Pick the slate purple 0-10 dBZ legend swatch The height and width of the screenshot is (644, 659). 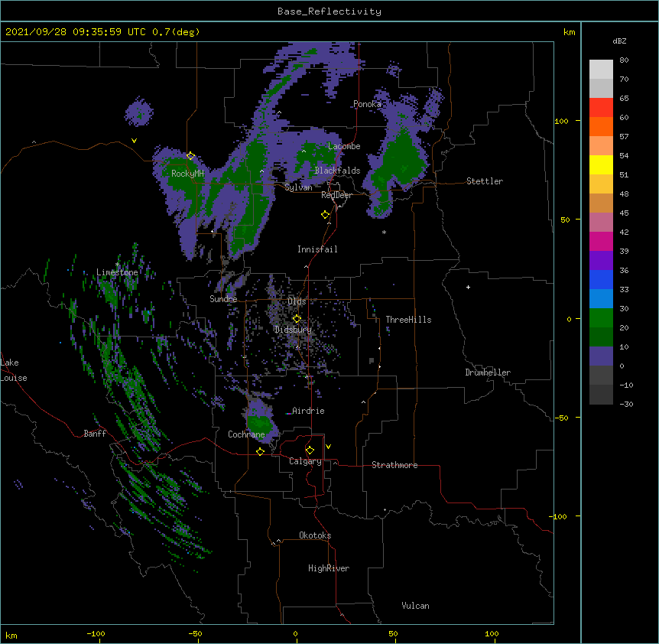(601, 356)
